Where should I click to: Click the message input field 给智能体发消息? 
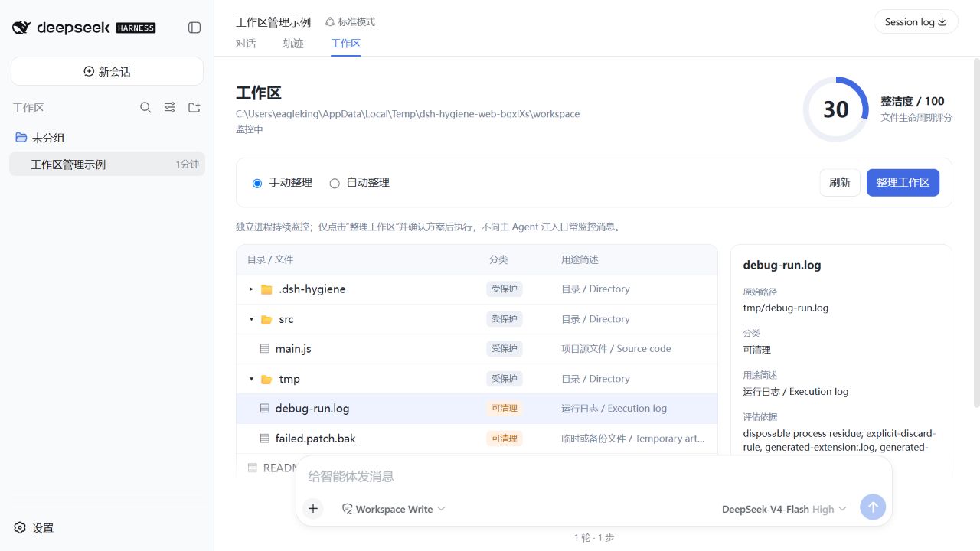click(x=593, y=476)
